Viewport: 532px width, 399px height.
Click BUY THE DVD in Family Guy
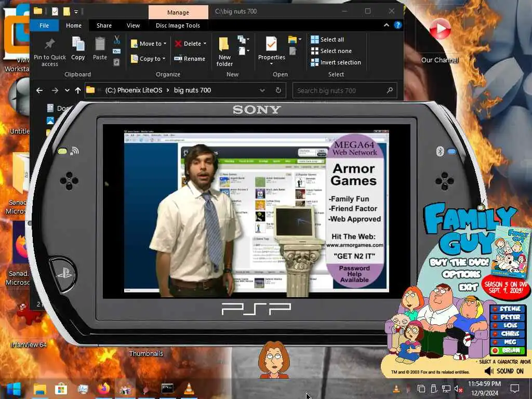[459, 262]
